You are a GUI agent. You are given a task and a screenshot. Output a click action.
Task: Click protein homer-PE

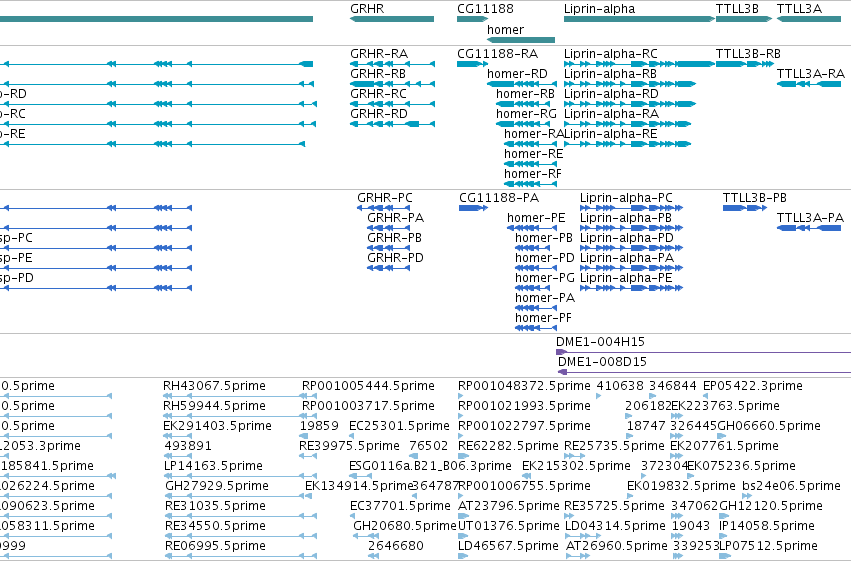point(536,218)
